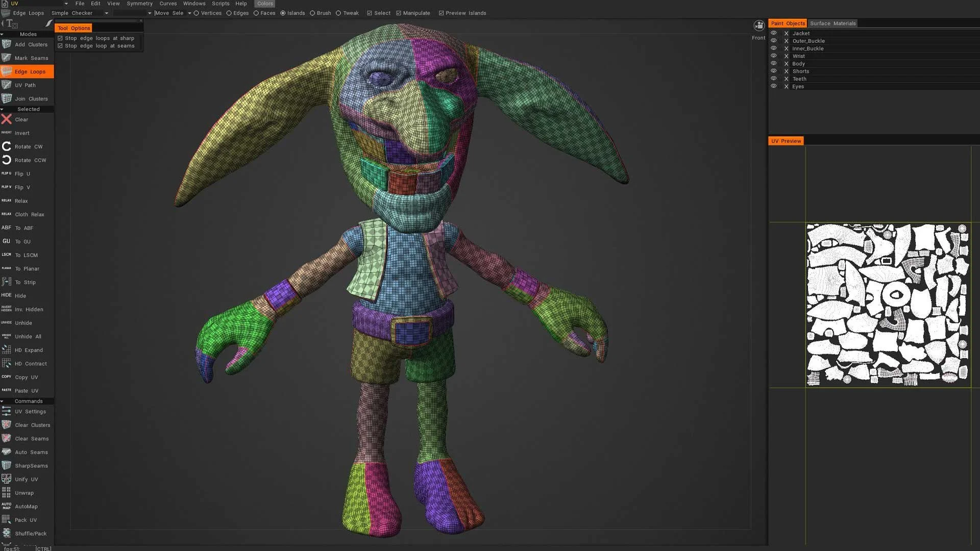
Task: Uncheck Stop edge loops at sharp
Action: pyautogui.click(x=60, y=38)
